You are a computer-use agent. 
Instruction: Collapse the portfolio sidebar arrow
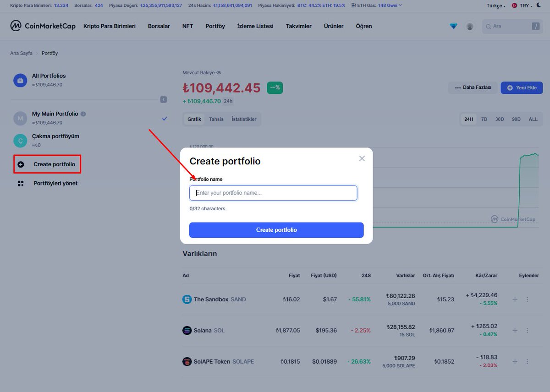click(164, 99)
